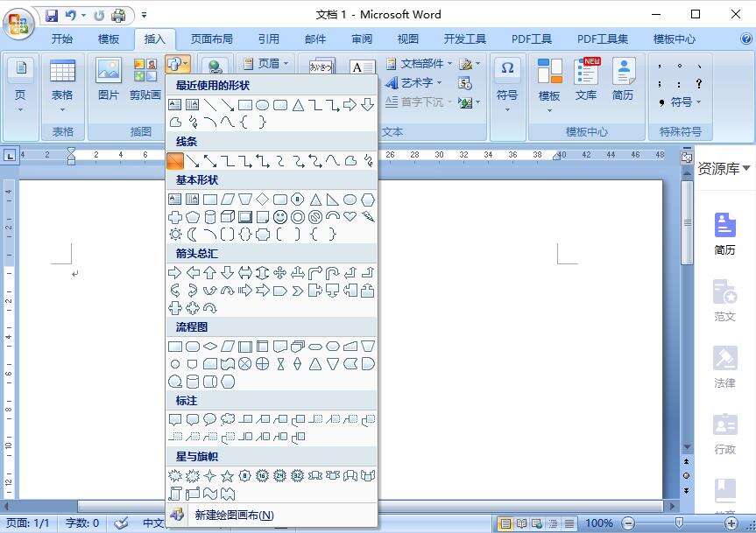The image size is (756, 533).
Task: Pick the No Symbol shape in 基本形状
Action: [x=315, y=217]
